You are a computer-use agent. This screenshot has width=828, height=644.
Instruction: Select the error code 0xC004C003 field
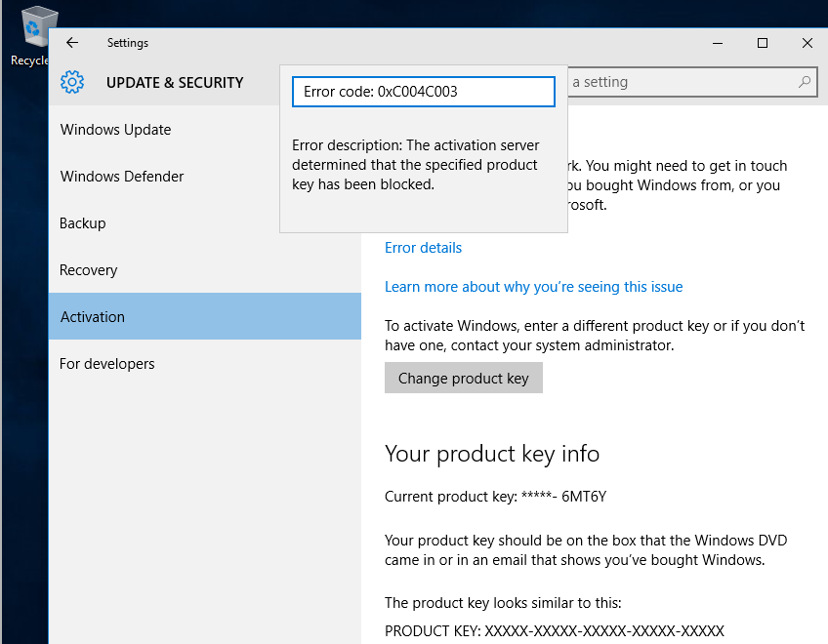(x=423, y=92)
